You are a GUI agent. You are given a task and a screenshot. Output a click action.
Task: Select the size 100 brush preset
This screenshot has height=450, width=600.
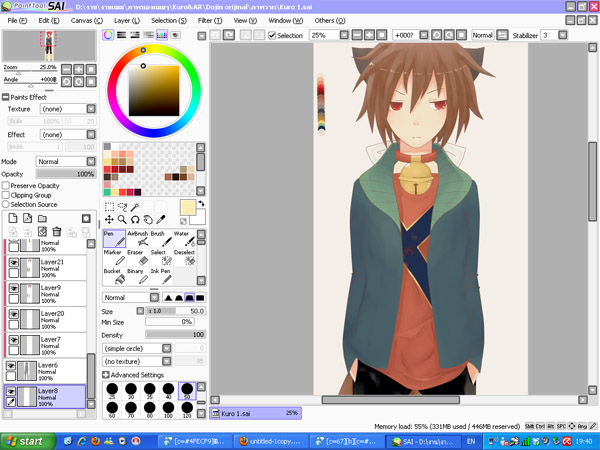[x=168, y=409]
